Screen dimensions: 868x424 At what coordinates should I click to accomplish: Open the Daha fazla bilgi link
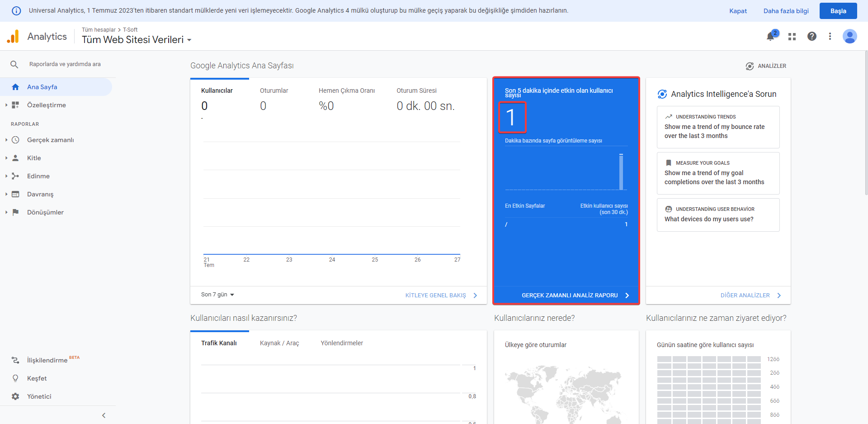pyautogui.click(x=786, y=11)
